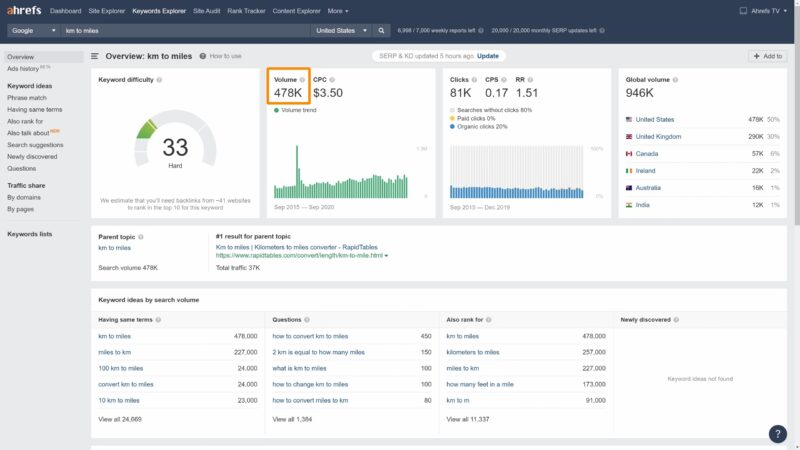Viewport: 800px width, 450px height.
Task: Open the Google search engine dropdown
Action: click(31, 31)
